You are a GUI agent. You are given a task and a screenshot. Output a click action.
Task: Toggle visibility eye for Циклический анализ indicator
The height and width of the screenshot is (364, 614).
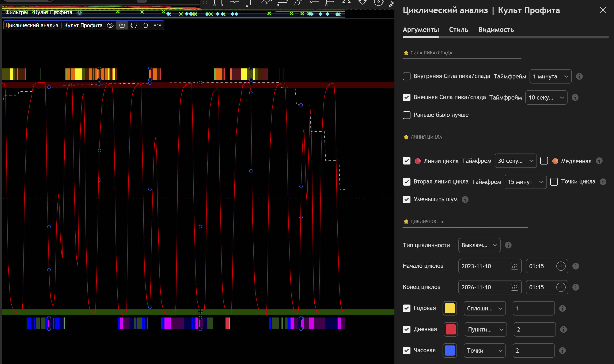point(110,25)
